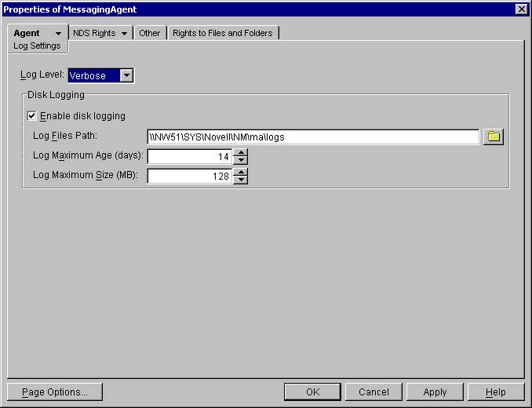This screenshot has height=408, width=532.
Task: Open Rights to Files and Folders tab
Action: tap(223, 33)
